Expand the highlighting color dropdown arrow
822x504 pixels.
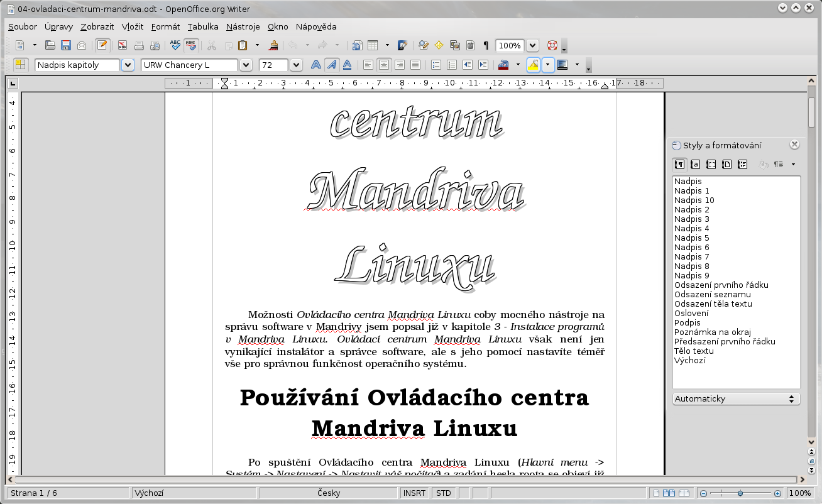[548, 65]
